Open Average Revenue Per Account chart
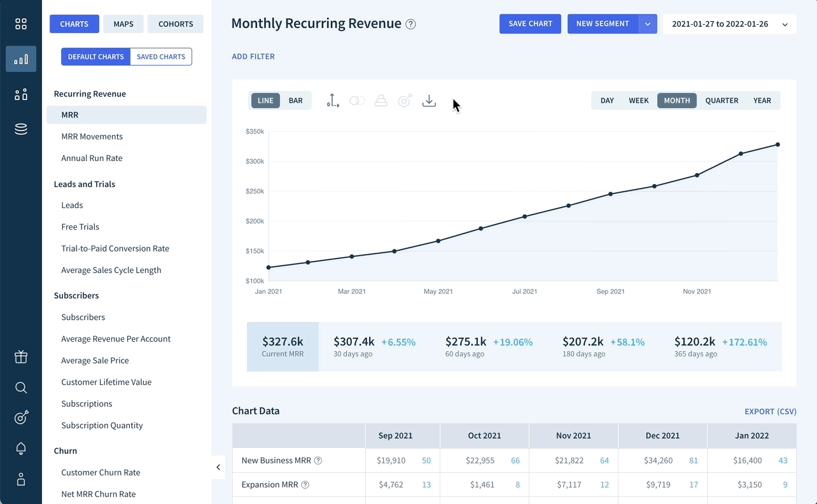The image size is (817, 504). pos(116,339)
